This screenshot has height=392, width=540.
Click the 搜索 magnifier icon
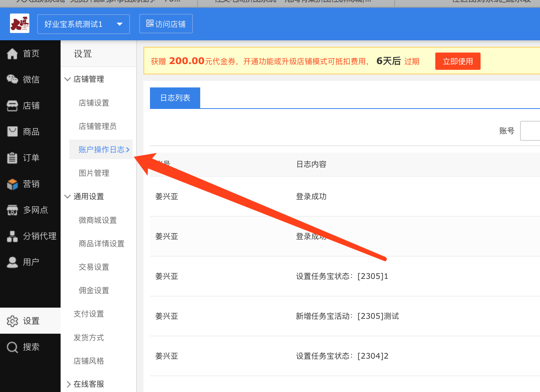[x=12, y=347]
